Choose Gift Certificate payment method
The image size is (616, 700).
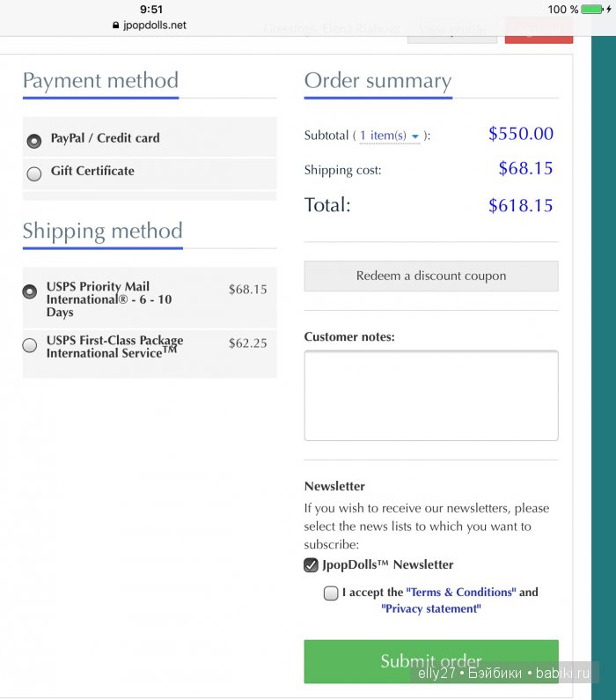click(x=34, y=173)
